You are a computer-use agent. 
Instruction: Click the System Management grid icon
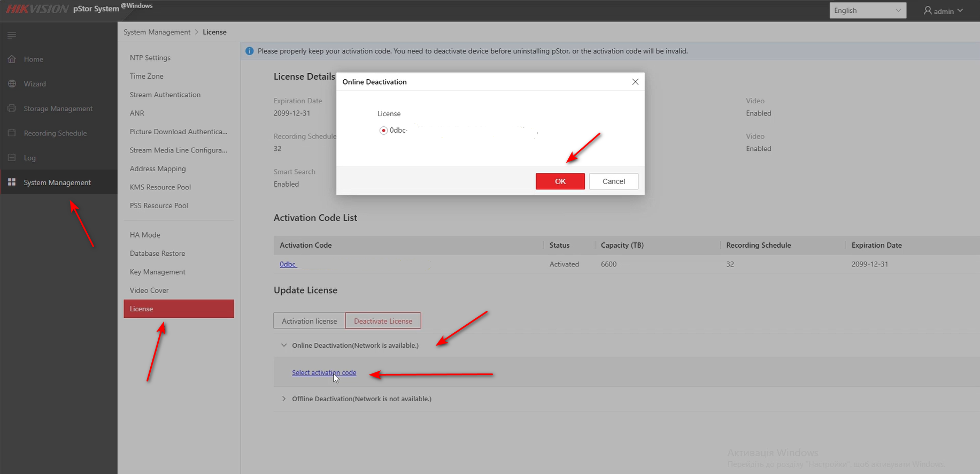[12, 182]
